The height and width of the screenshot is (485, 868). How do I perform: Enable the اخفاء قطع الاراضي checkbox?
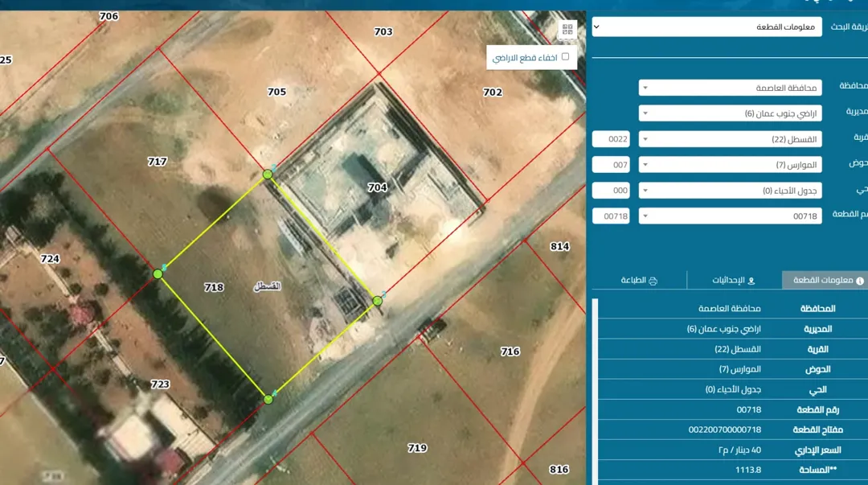pyautogui.click(x=565, y=56)
